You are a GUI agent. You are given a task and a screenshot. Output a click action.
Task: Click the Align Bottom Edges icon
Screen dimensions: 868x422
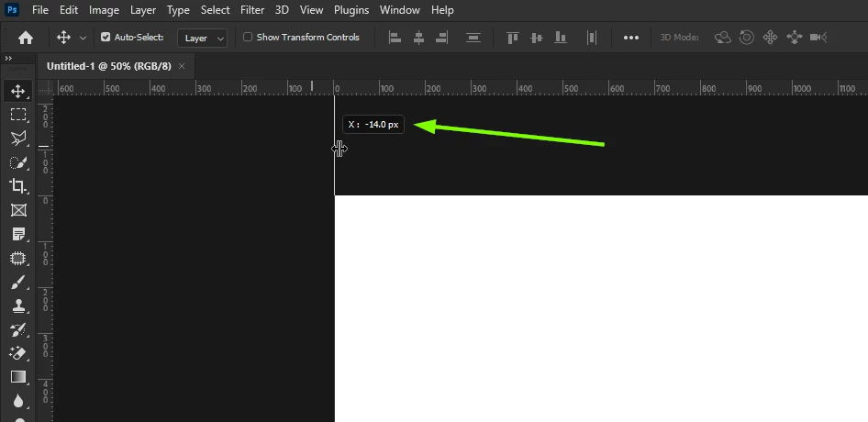pos(561,38)
